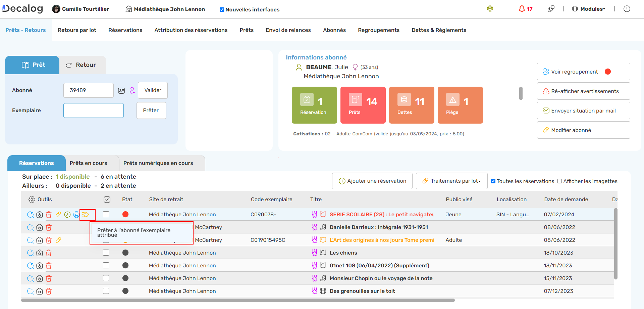
Task: Switch to the Prêts en cours tab
Action: tap(89, 163)
